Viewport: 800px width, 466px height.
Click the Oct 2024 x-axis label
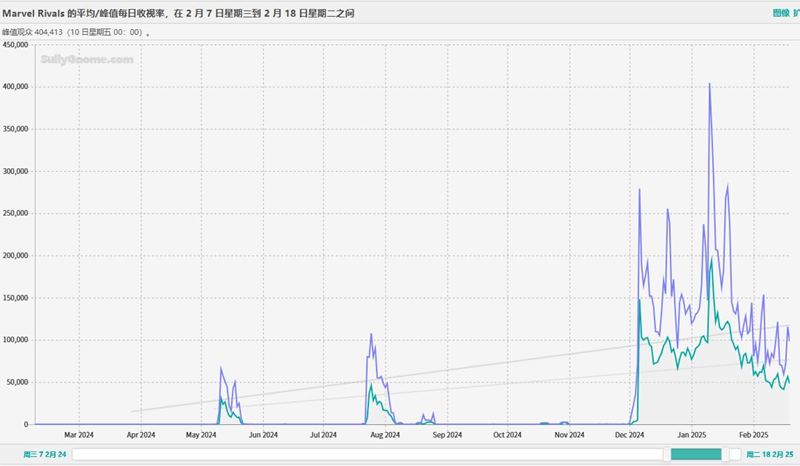(x=507, y=435)
